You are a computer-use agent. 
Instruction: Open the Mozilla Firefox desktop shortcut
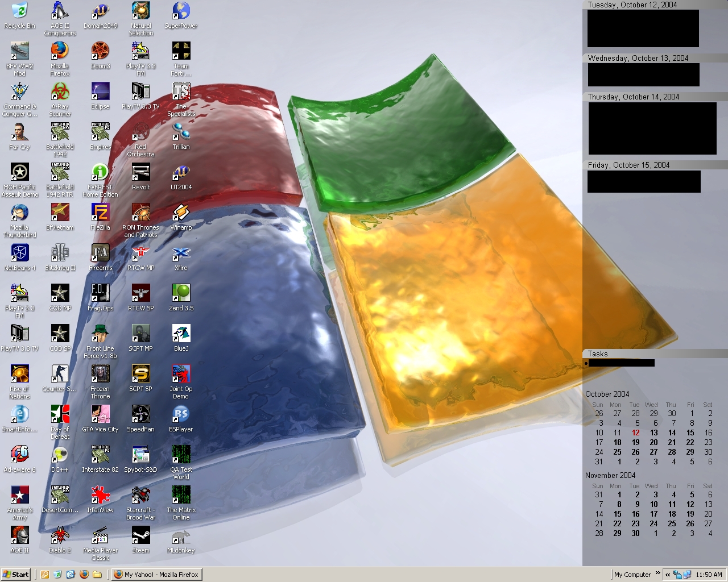point(60,59)
